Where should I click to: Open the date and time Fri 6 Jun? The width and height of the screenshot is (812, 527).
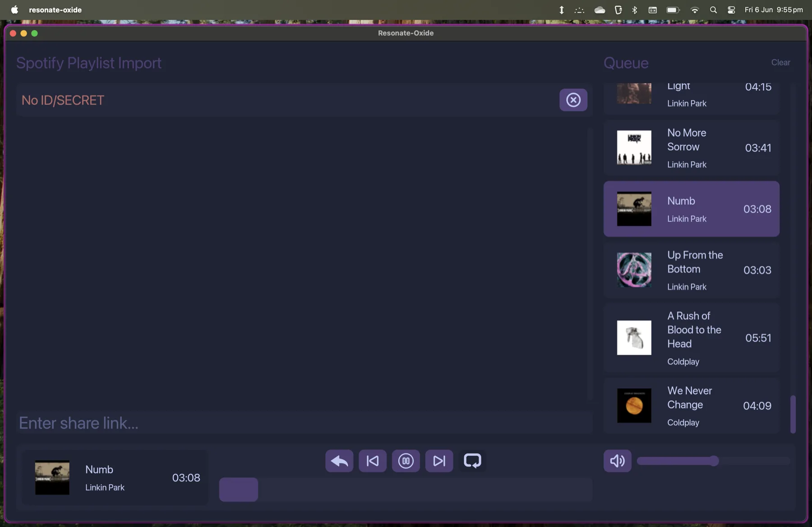pyautogui.click(x=774, y=9)
